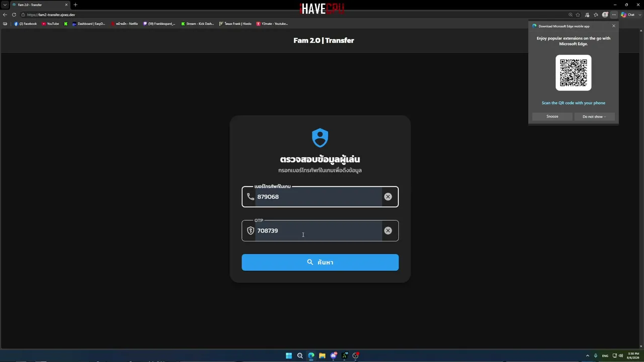Open the Netflix bookmark
The image size is (644, 362).
click(124, 24)
